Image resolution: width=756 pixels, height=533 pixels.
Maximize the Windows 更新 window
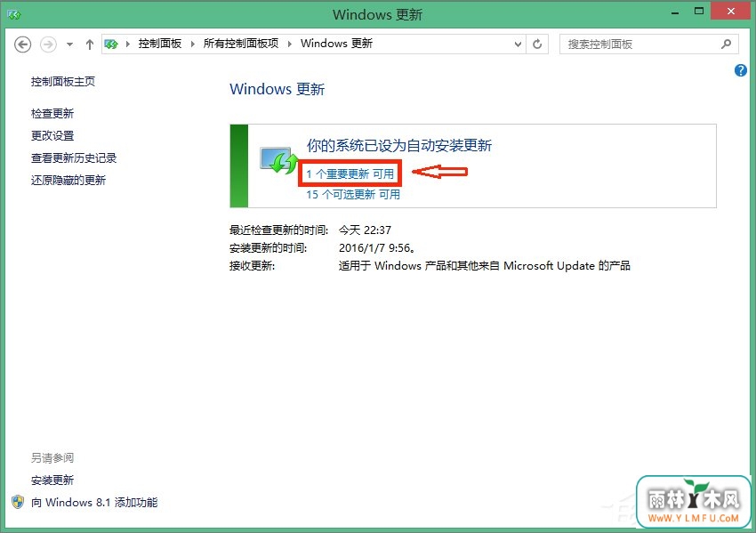click(698, 12)
